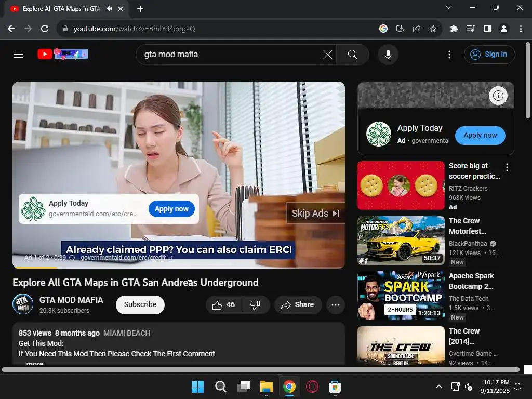Open MIAMI BEACH location link
This screenshot has height=399, width=532.
127,333
